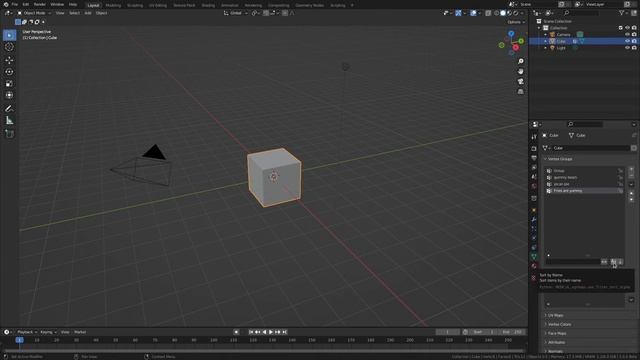Open viewport Options dropdown
This screenshot has height=360, width=640.
516,22
